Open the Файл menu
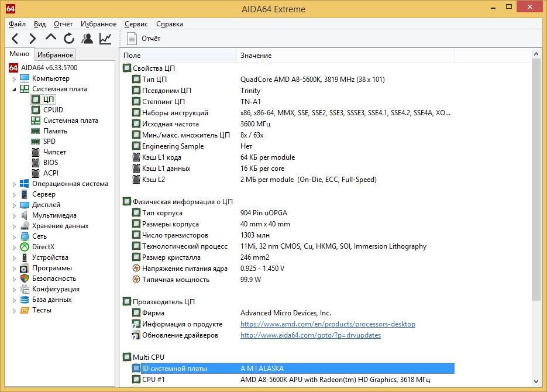The width and height of the screenshot is (547, 392). (17, 24)
